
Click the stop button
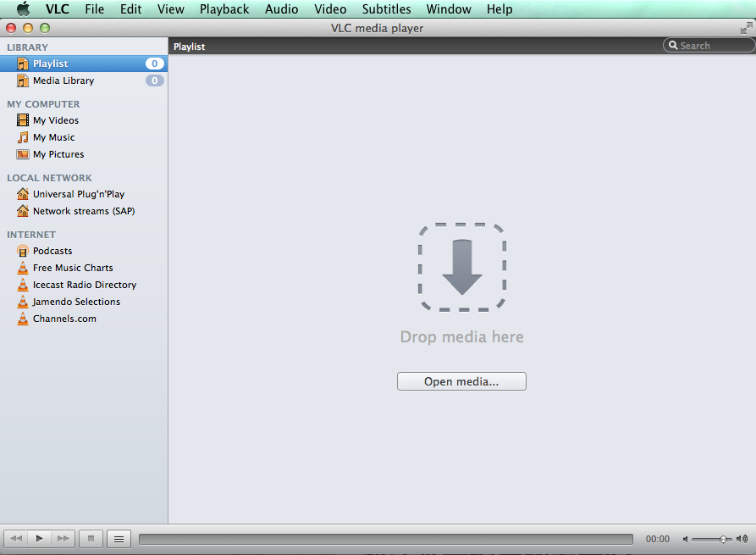(91, 539)
